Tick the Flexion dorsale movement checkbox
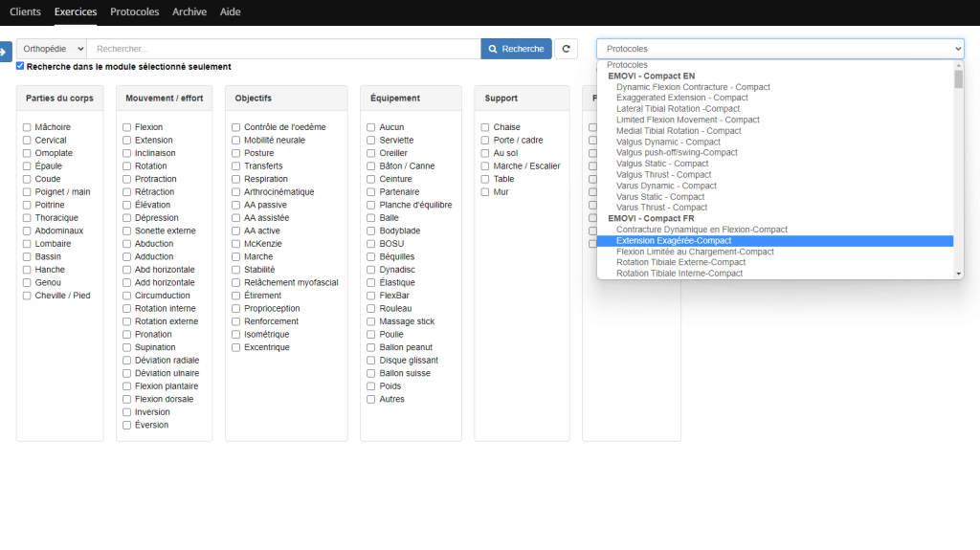Image resolution: width=980 pixels, height=550 pixels. pos(127,399)
